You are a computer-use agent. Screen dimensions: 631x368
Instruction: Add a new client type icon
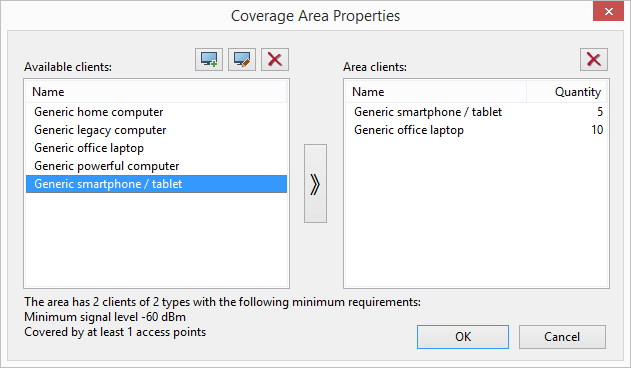209,60
